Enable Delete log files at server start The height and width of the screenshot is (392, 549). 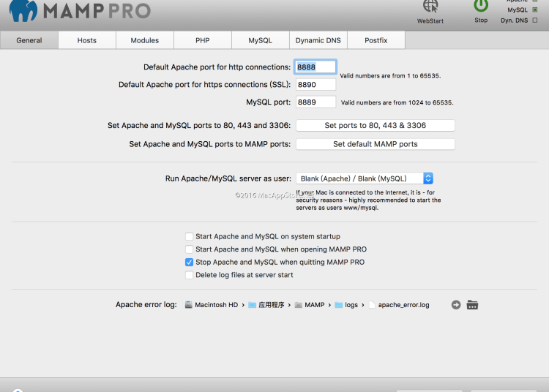coord(190,275)
